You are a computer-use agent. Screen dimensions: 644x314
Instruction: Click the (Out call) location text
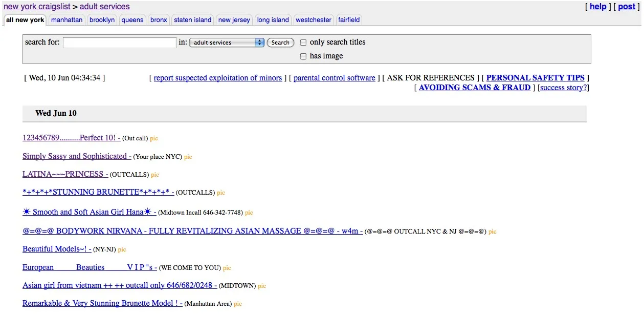(135, 138)
